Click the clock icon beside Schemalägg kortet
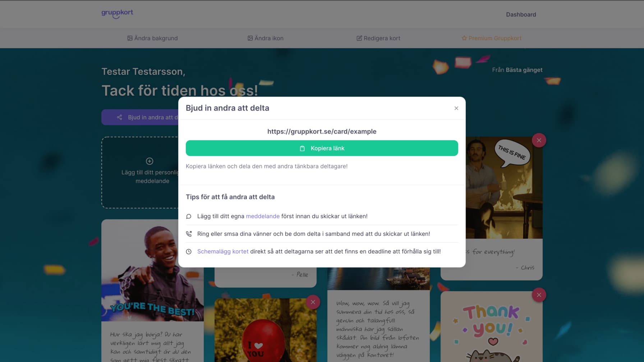 pos(189,252)
